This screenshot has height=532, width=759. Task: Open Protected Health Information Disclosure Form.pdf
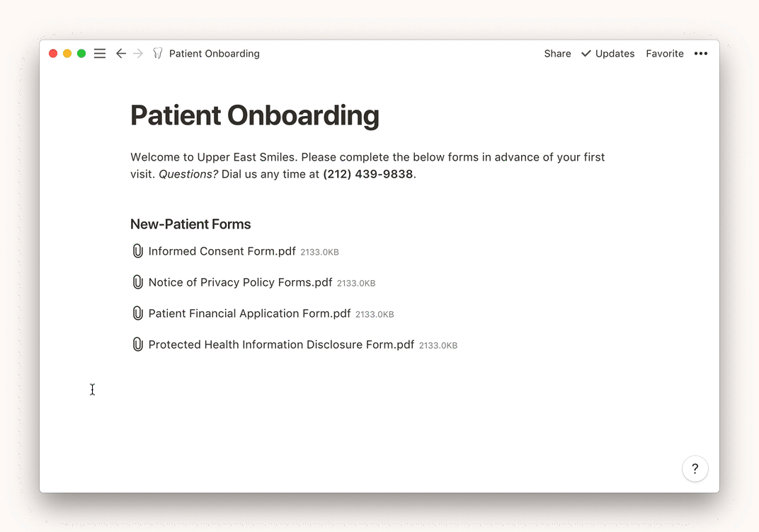click(281, 345)
